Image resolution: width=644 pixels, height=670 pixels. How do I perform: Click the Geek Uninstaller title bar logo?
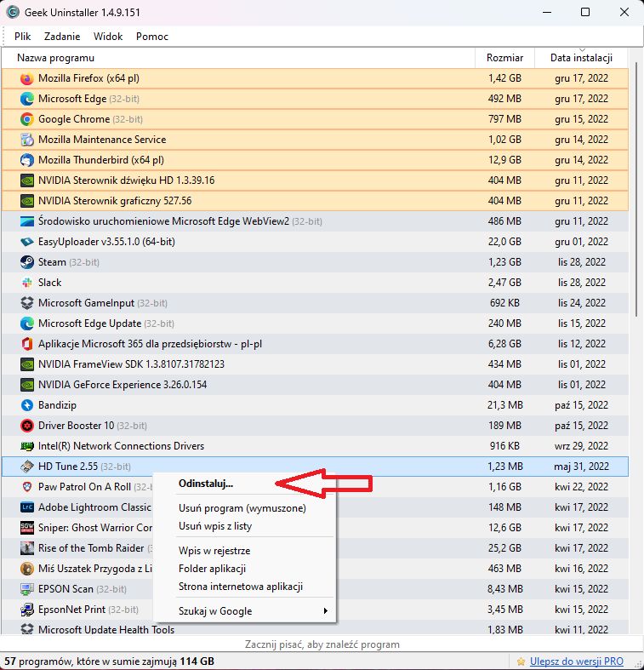[13, 12]
